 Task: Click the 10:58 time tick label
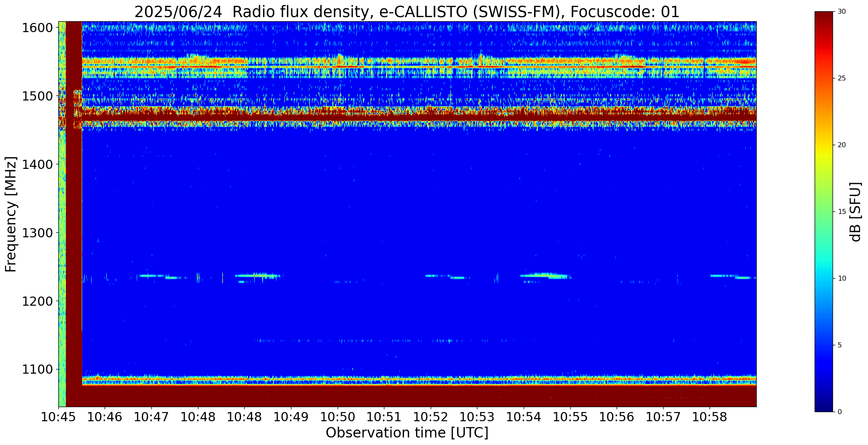[710, 417]
